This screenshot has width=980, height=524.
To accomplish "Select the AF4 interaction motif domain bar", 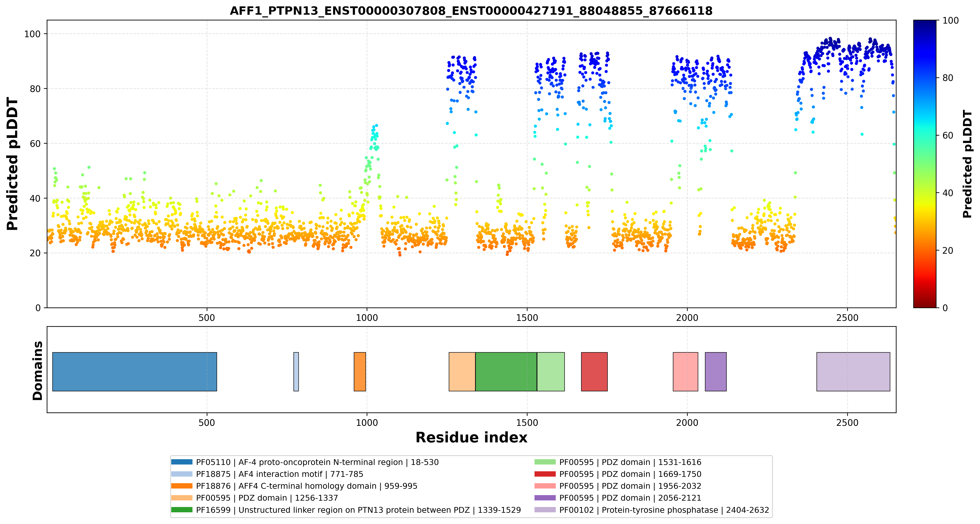I will [296, 371].
